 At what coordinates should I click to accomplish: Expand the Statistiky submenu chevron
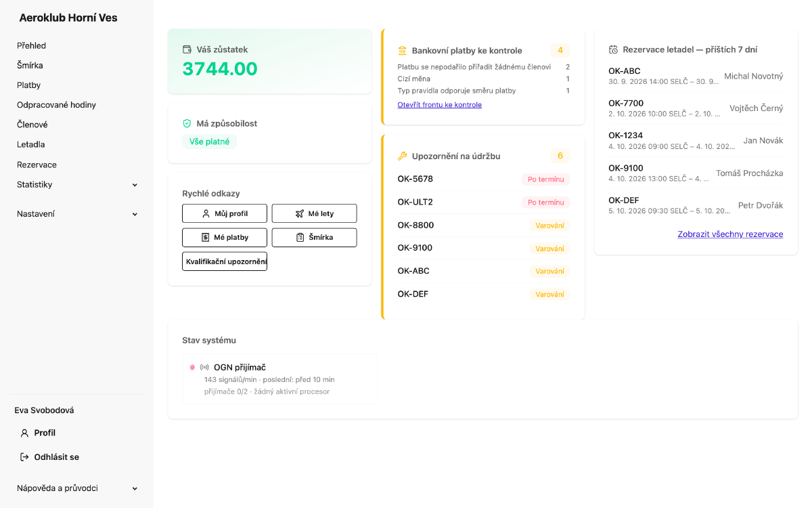[x=135, y=185]
